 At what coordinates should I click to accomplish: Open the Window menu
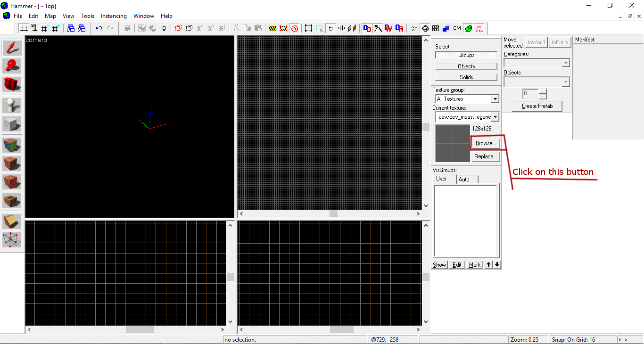(144, 16)
